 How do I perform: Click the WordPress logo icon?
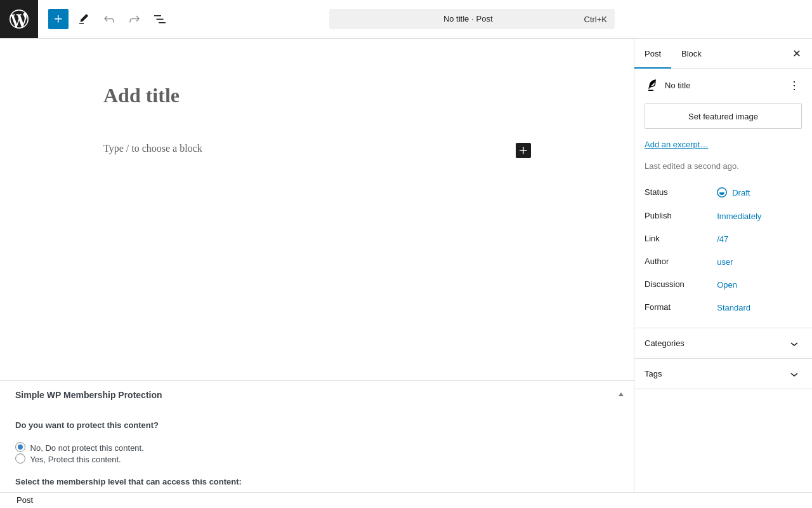pos(19,19)
